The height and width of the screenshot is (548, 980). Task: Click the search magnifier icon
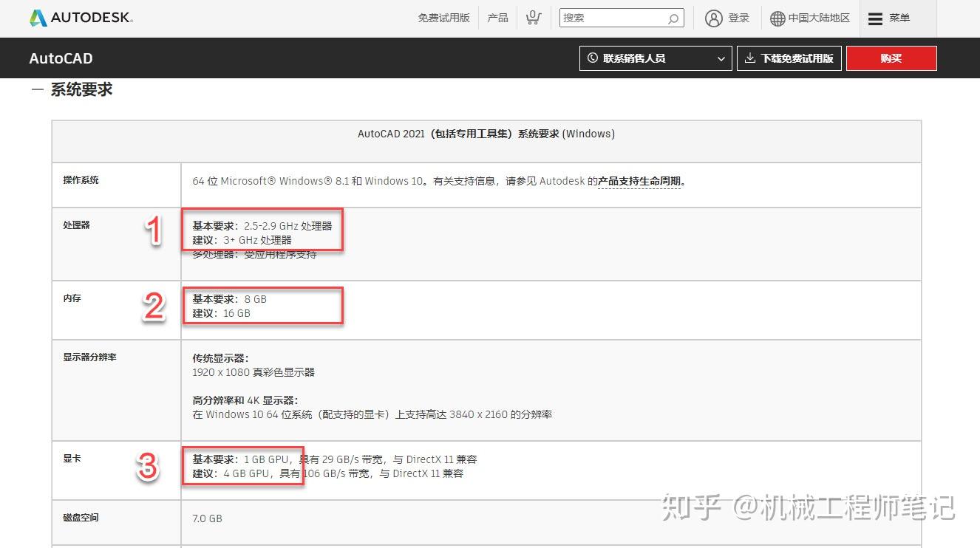pyautogui.click(x=673, y=18)
